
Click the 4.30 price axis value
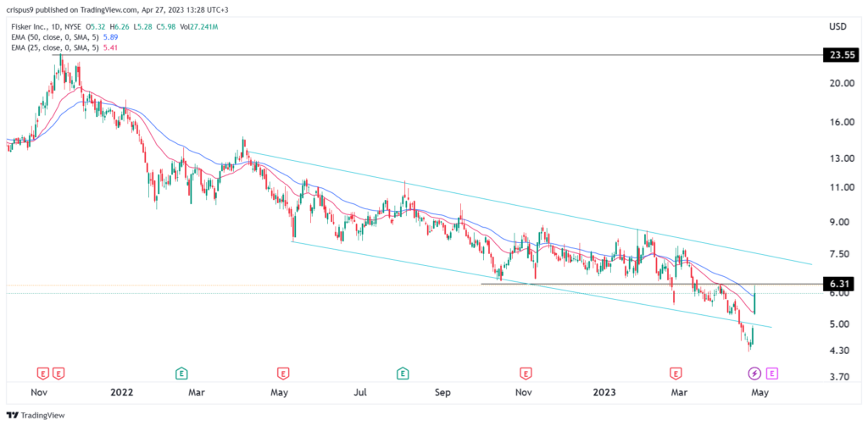point(839,351)
